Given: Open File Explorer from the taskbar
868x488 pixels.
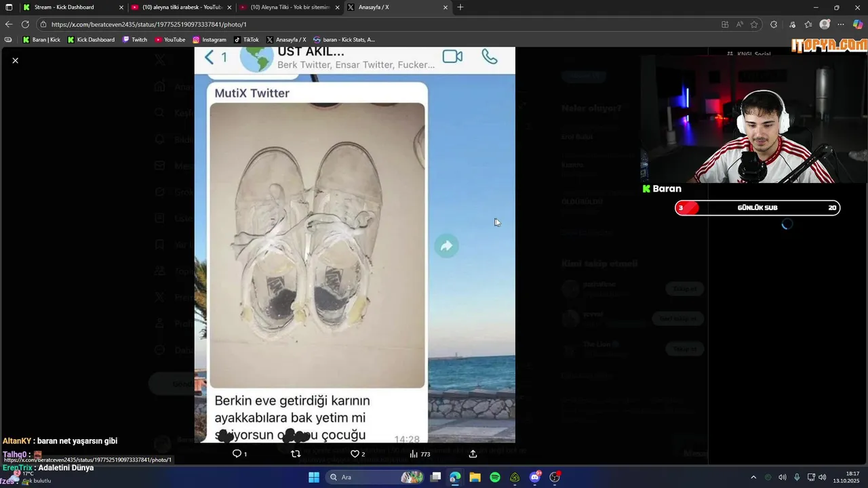Looking at the screenshot, I should (475, 477).
